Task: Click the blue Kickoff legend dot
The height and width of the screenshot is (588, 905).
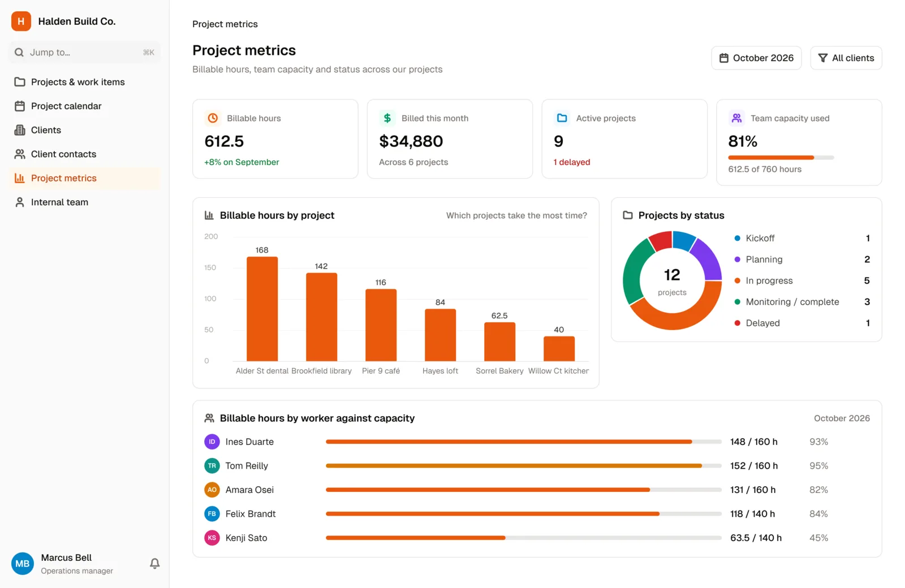Action: 737,238
